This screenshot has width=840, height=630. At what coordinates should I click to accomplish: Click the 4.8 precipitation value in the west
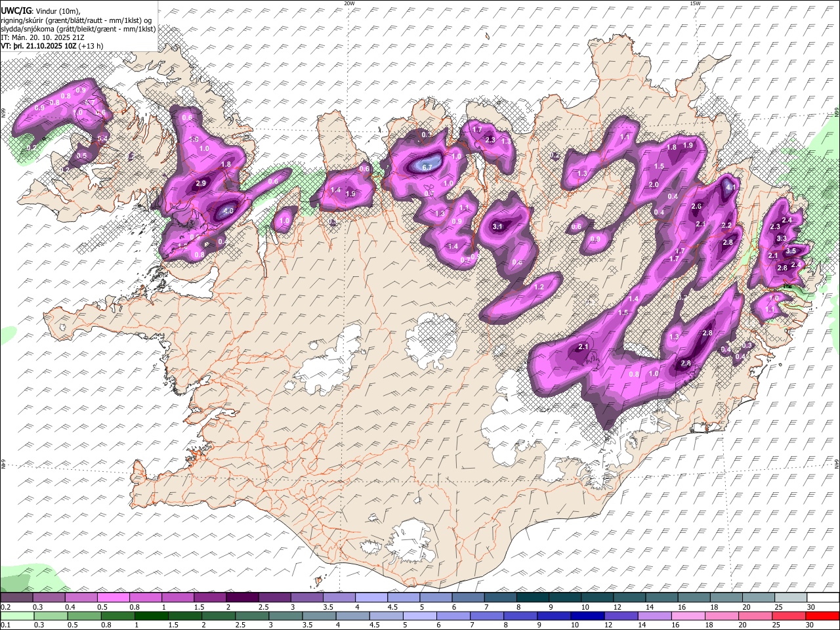point(229,211)
